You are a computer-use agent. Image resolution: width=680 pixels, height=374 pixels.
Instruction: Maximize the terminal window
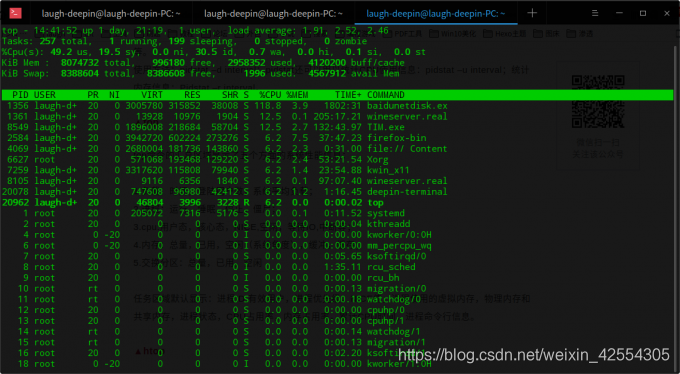(643, 13)
